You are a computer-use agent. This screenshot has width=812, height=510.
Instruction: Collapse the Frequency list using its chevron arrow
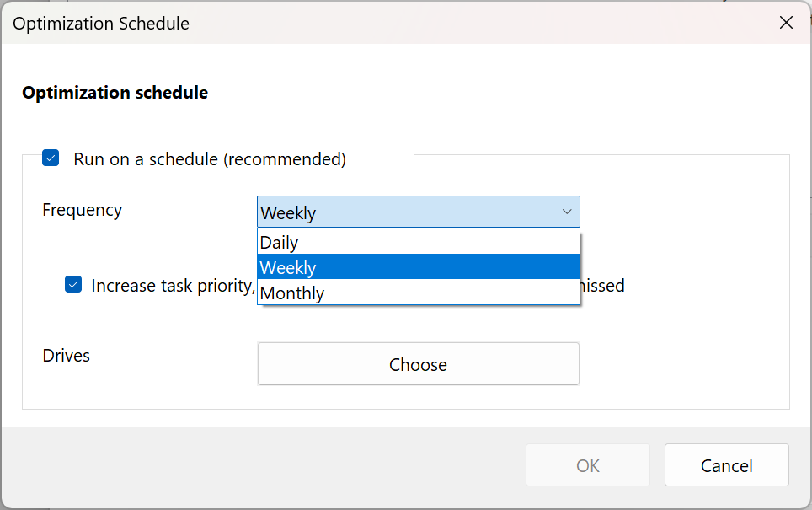coord(567,212)
